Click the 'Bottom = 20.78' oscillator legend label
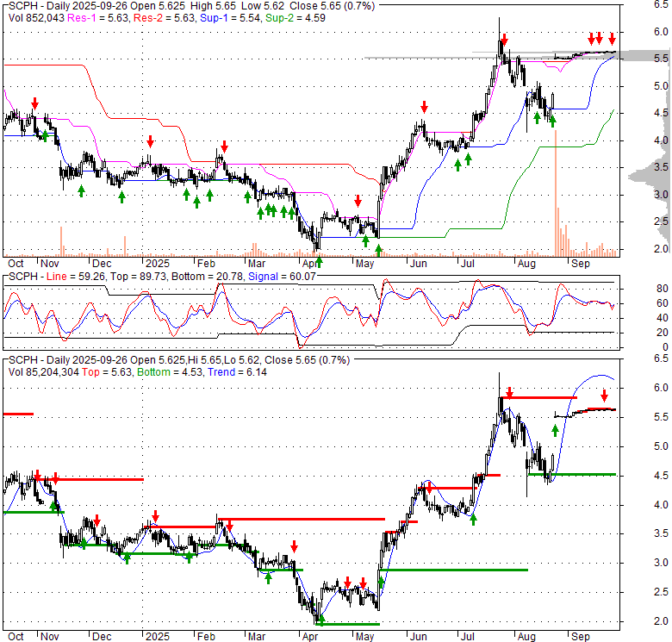The height and width of the screenshot is (642, 672). 207,277
